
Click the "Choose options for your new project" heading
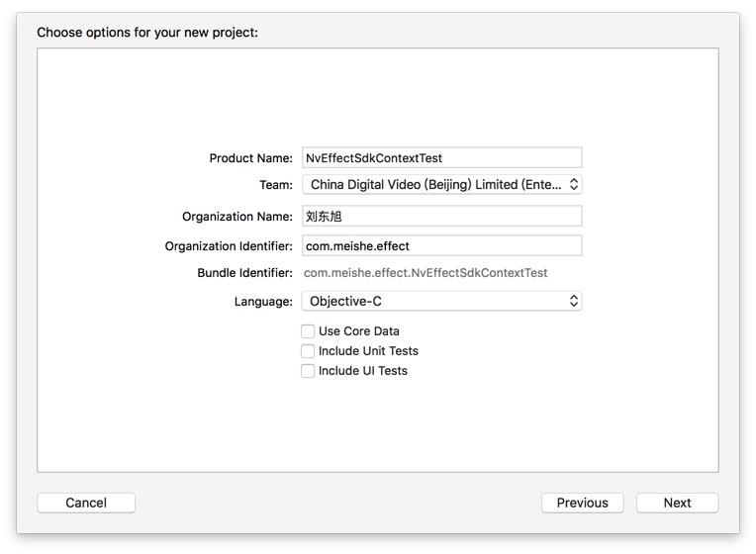[x=147, y=33]
